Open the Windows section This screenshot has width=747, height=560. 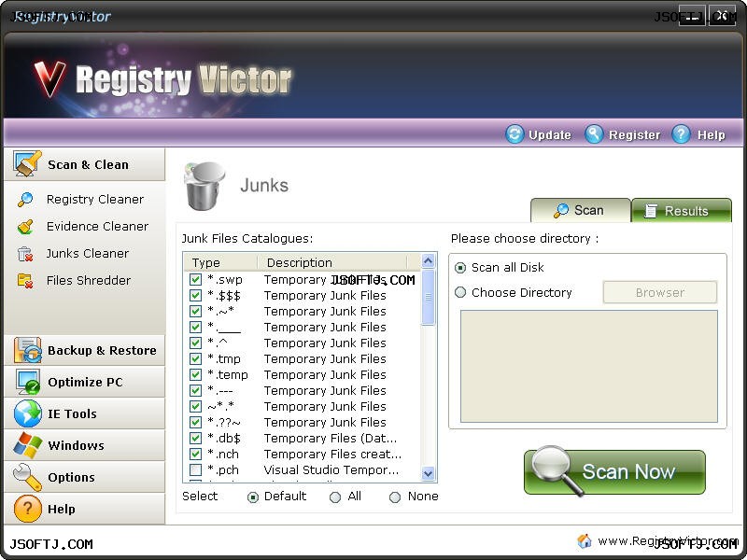tap(84, 445)
